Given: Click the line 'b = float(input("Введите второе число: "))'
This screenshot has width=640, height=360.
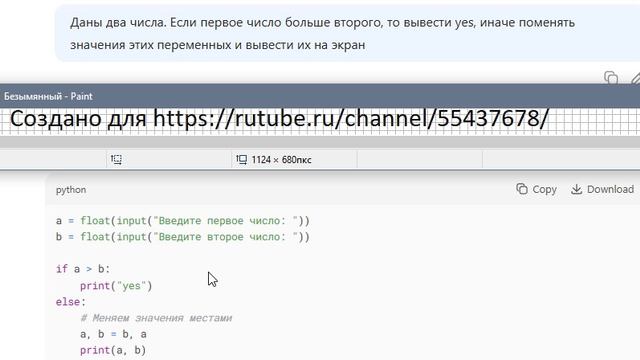Looking at the screenshot, I should point(183,237).
